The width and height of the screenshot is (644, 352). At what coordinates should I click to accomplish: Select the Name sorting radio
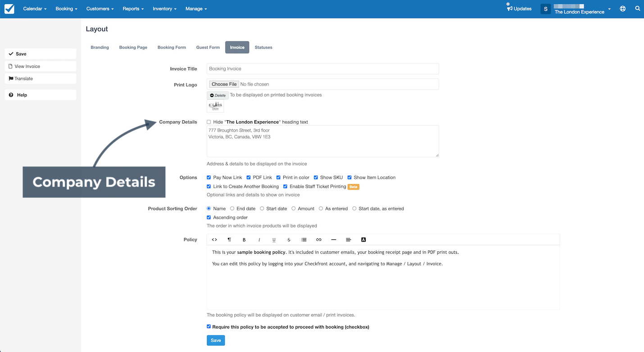click(209, 209)
